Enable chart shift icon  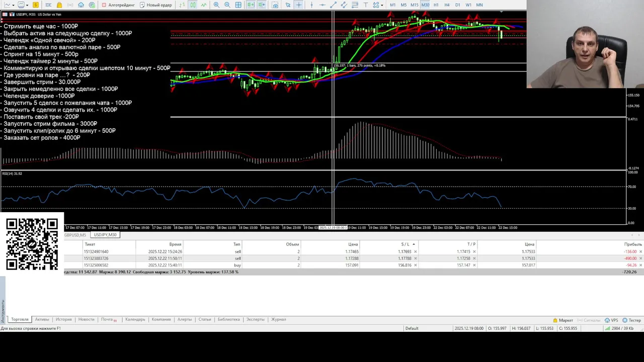click(x=262, y=5)
